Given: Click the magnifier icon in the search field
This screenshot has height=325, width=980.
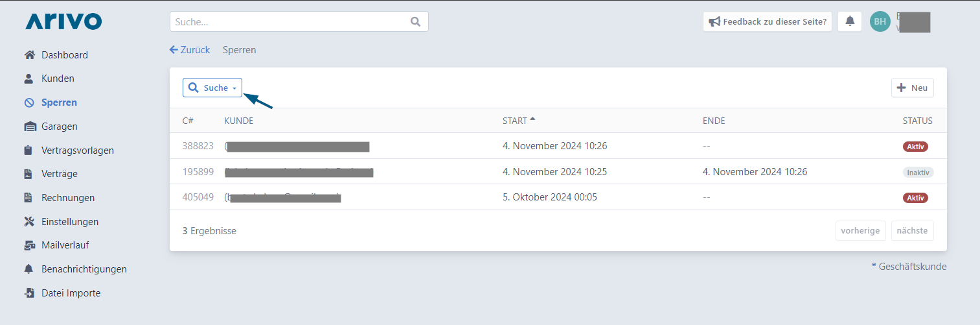Looking at the screenshot, I should [x=416, y=21].
